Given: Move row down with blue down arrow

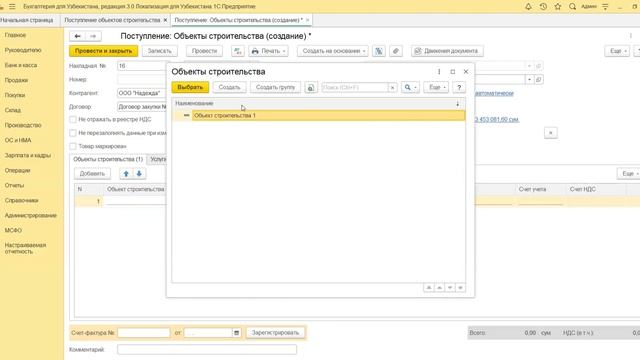Looking at the screenshot, I should 139,174.
